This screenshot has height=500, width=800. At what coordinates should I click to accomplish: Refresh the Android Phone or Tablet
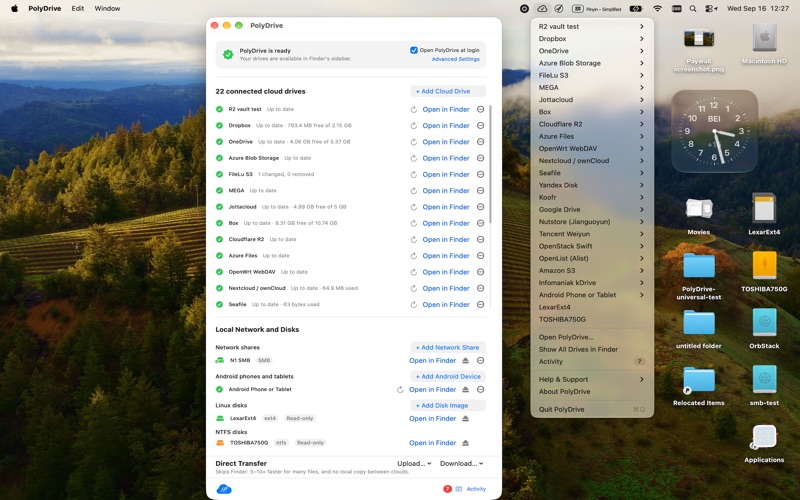[400, 390]
